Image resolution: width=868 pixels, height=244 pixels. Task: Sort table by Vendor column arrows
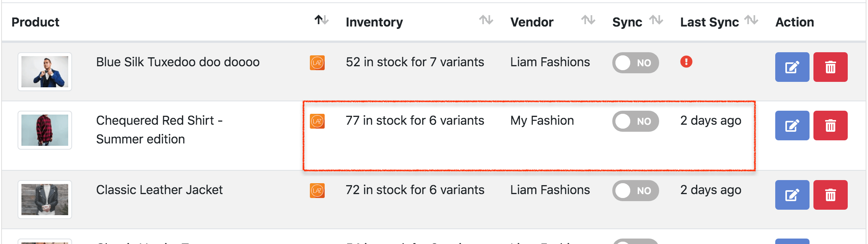(588, 20)
